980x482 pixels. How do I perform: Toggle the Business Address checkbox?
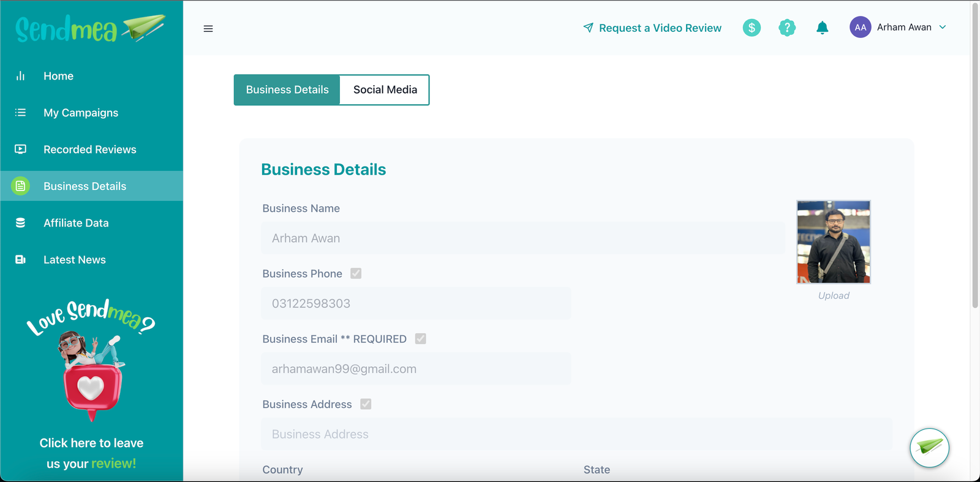[366, 404]
